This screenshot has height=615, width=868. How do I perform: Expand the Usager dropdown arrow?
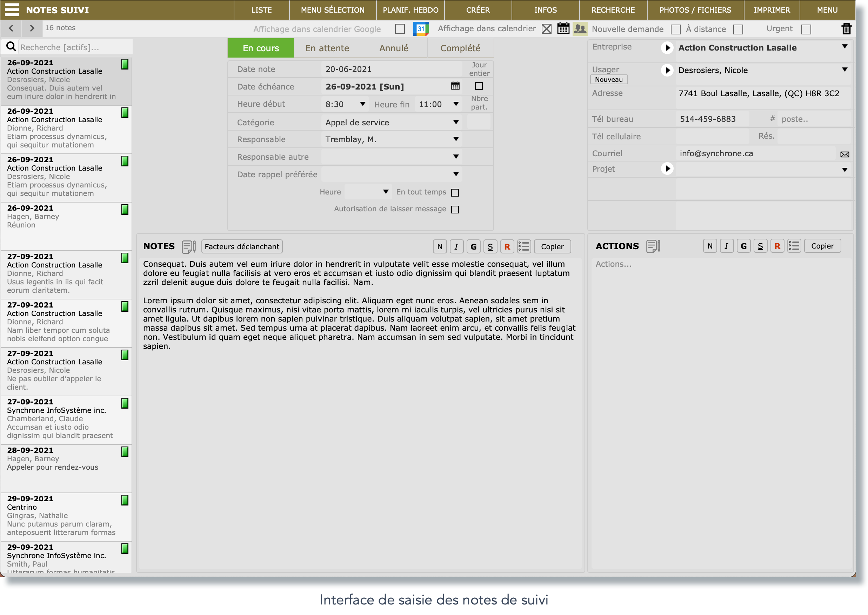point(844,70)
